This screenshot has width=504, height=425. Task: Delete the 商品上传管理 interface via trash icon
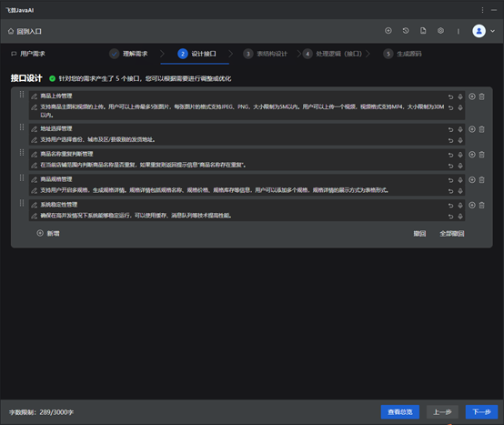point(481,96)
